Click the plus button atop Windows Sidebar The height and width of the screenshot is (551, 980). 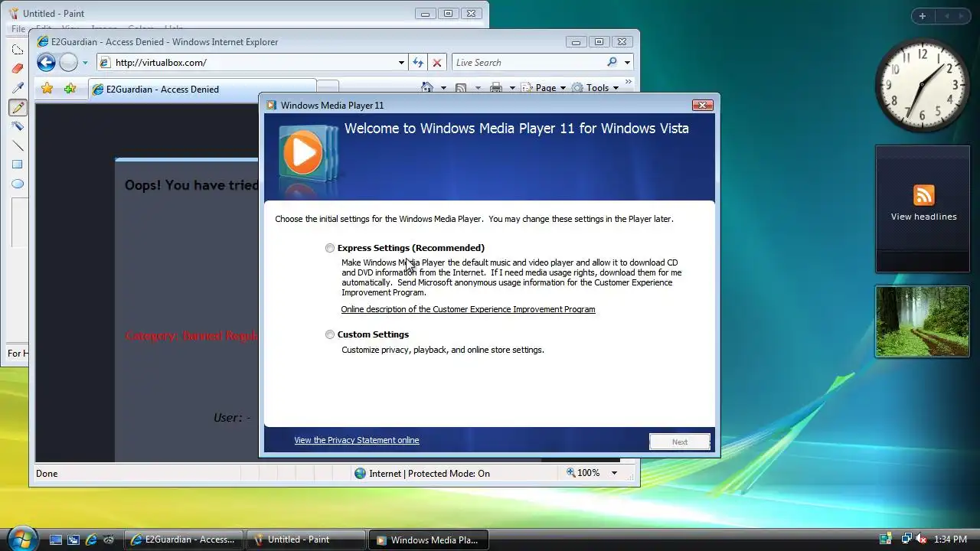click(923, 16)
